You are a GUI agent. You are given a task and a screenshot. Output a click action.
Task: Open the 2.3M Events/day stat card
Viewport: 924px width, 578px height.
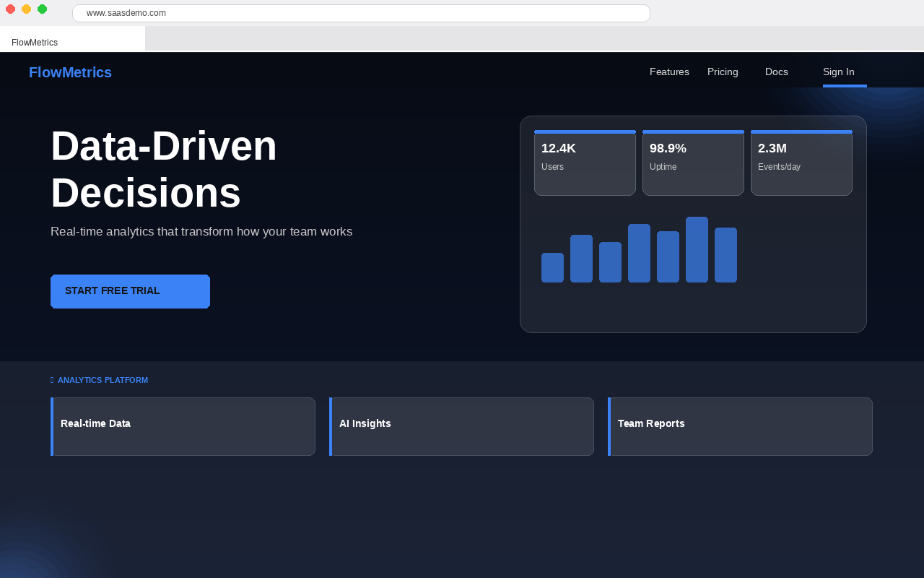pos(801,163)
